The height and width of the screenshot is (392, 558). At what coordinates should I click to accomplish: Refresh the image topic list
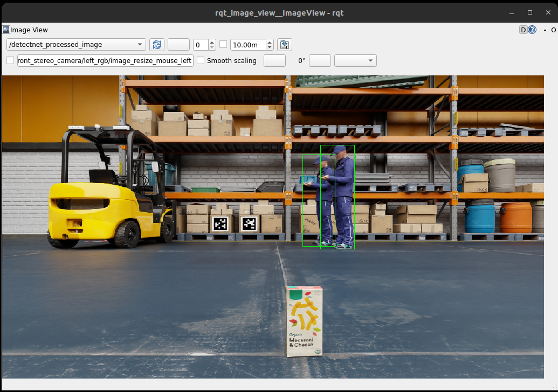click(157, 45)
